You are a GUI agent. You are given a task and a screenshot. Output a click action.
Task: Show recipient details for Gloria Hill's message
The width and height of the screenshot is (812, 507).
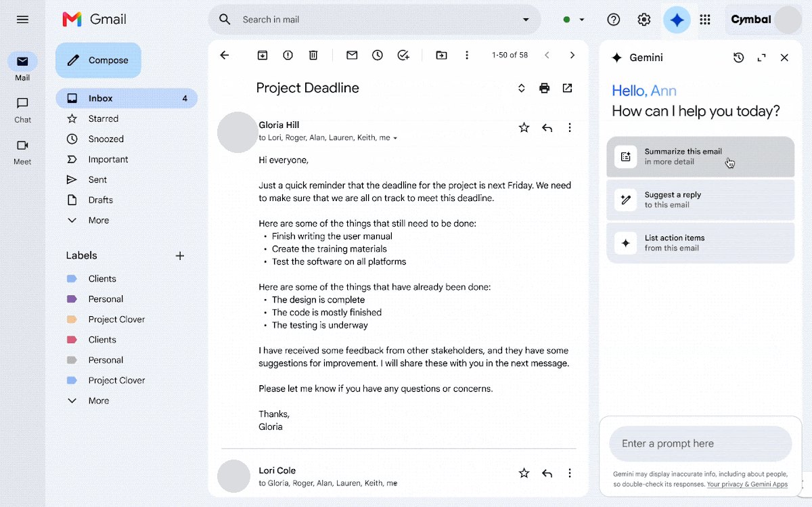click(395, 138)
